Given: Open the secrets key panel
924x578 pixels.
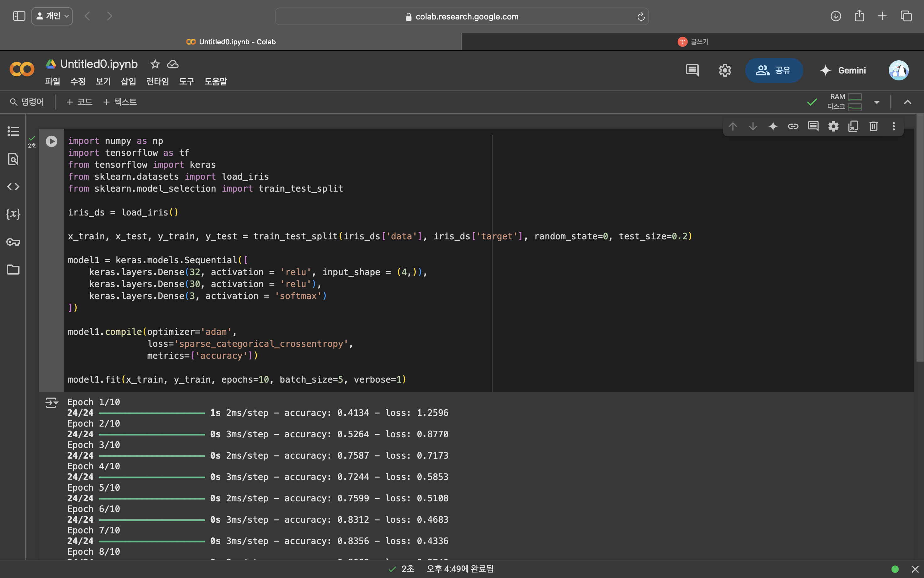Looking at the screenshot, I should (x=13, y=242).
